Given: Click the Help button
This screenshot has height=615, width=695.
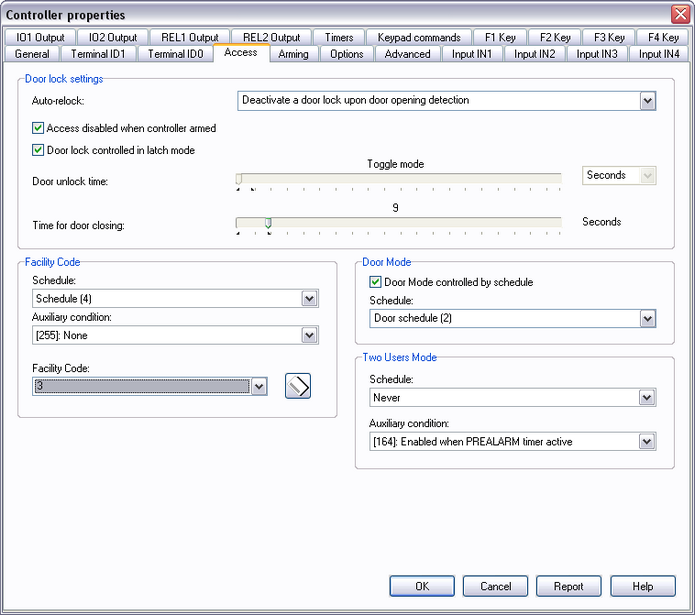Looking at the screenshot, I should [643, 587].
